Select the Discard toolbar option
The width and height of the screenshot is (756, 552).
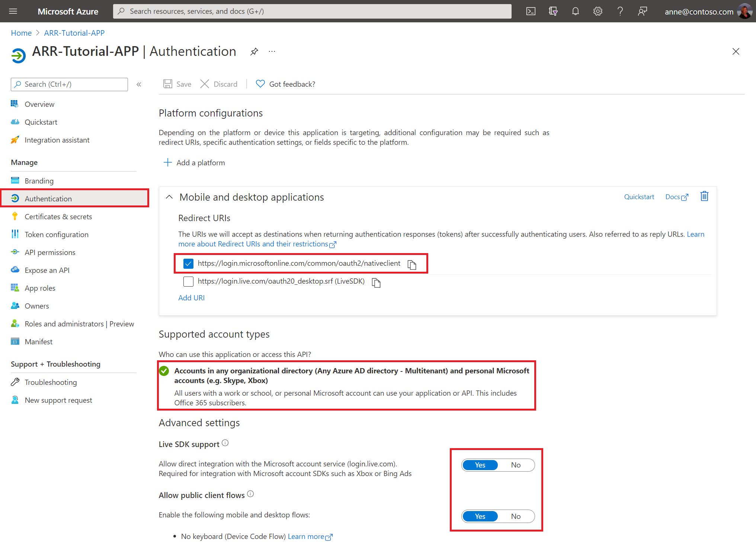click(x=220, y=84)
